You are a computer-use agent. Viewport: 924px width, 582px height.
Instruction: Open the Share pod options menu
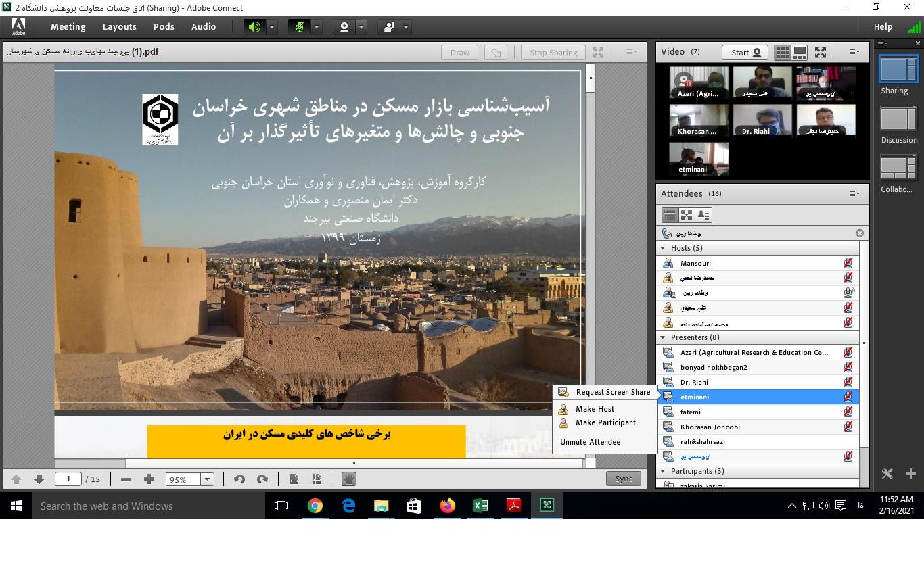(x=632, y=52)
